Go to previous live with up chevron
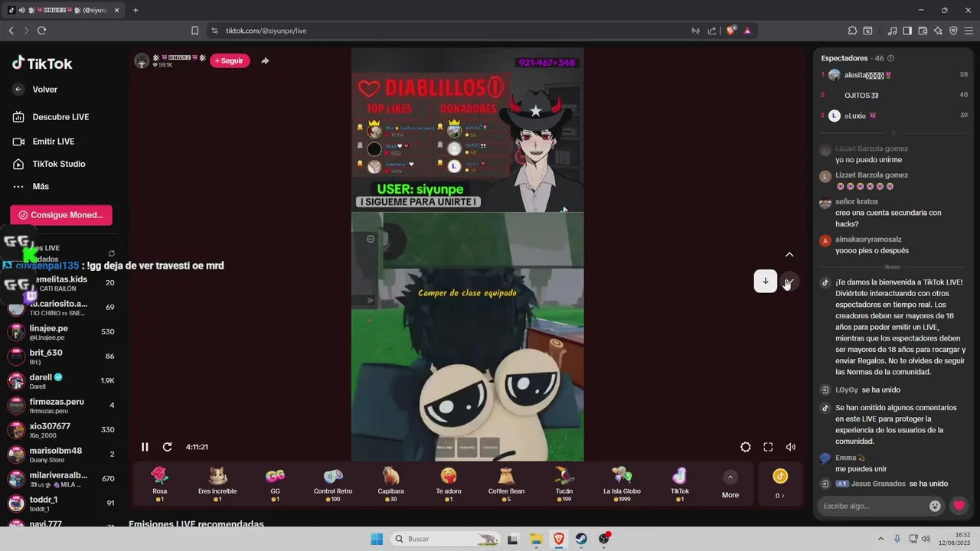Screen dimensions: 980x551 [x=789, y=255]
